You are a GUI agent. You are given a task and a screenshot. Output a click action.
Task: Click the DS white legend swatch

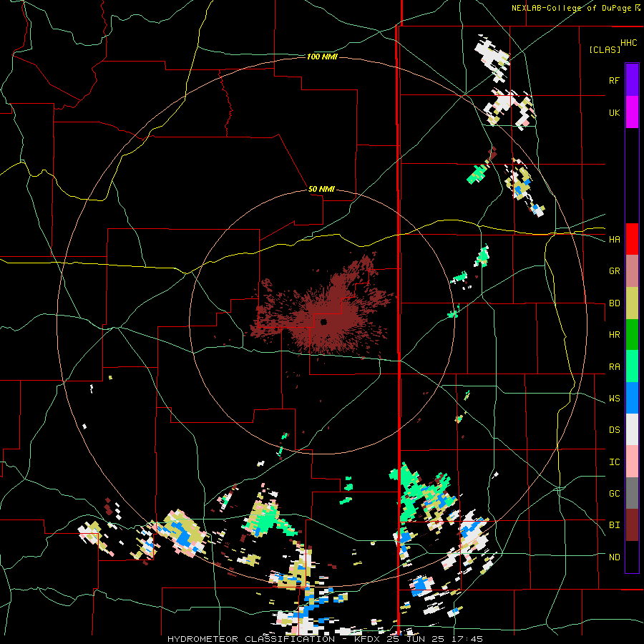(632, 429)
